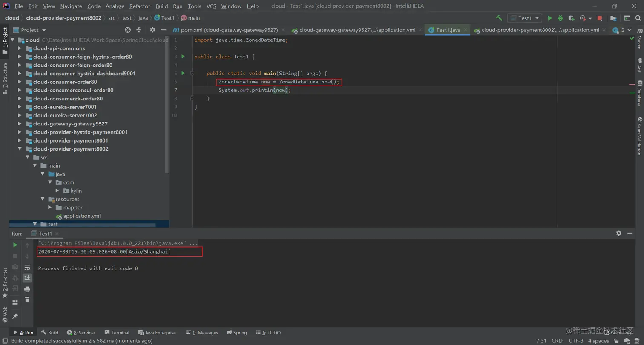Viewport: 644px width, 345px height.
Task: Hide the Project tool window
Action: (164, 30)
